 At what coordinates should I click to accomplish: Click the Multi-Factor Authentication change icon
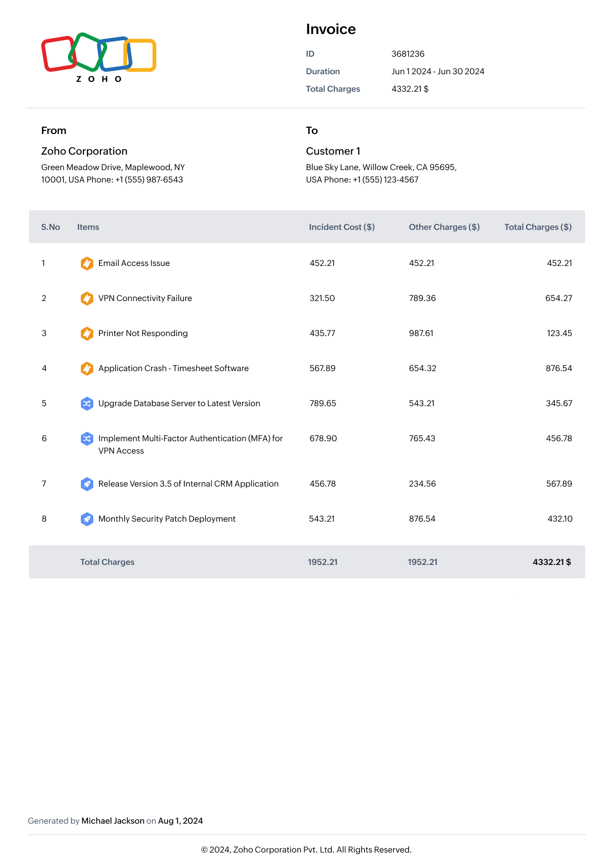[87, 439]
